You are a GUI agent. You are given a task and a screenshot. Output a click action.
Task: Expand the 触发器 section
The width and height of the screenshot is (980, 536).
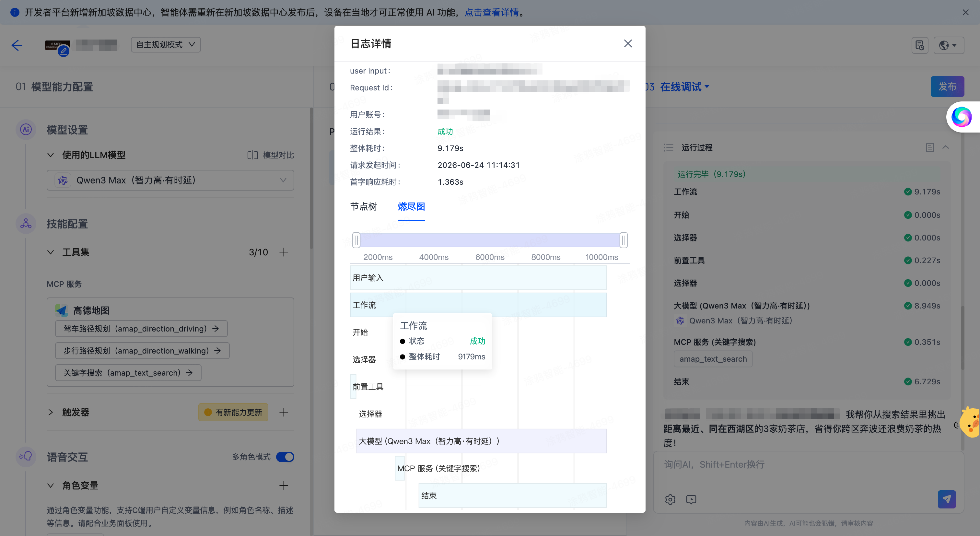coord(50,412)
